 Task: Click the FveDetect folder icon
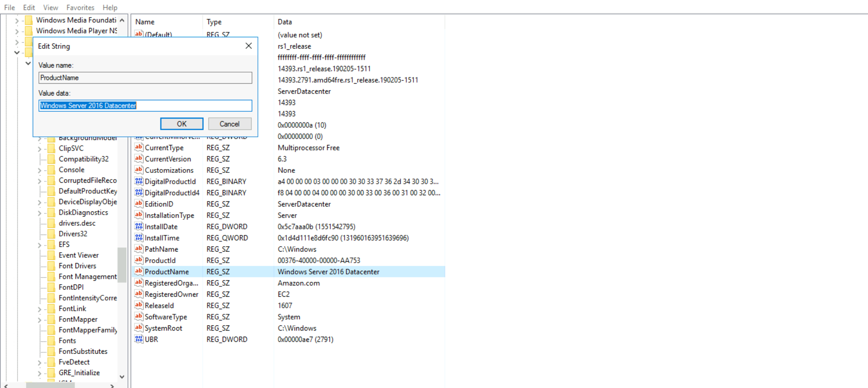51,362
